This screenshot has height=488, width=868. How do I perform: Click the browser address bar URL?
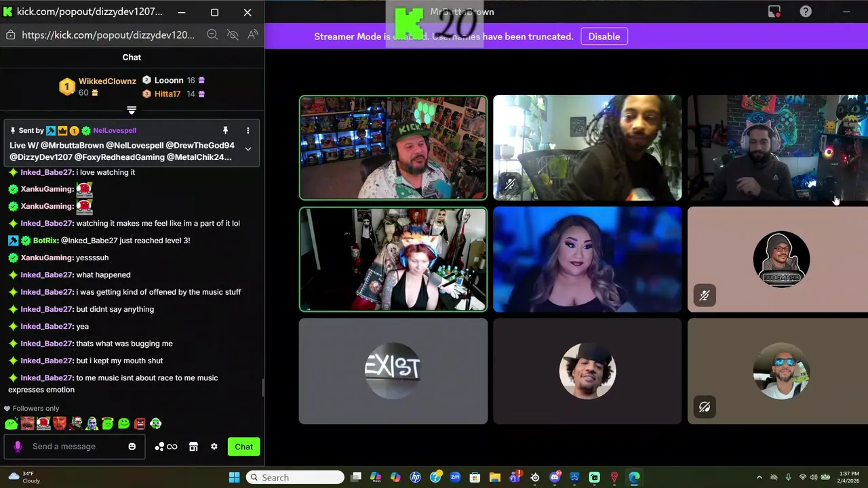coord(108,35)
